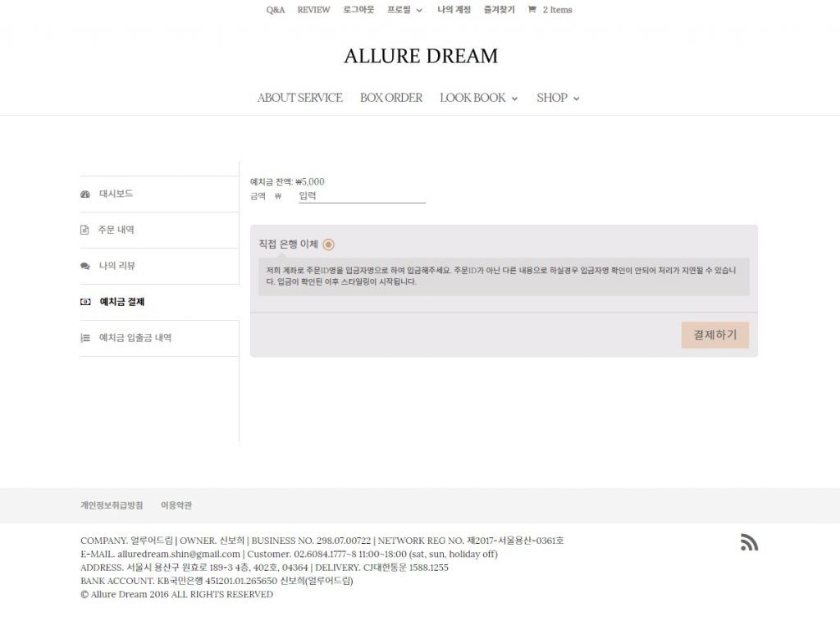Click the ALLURE DREAM logo
The width and height of the screenshot is (840, 630).
click(x=421, y=56)
